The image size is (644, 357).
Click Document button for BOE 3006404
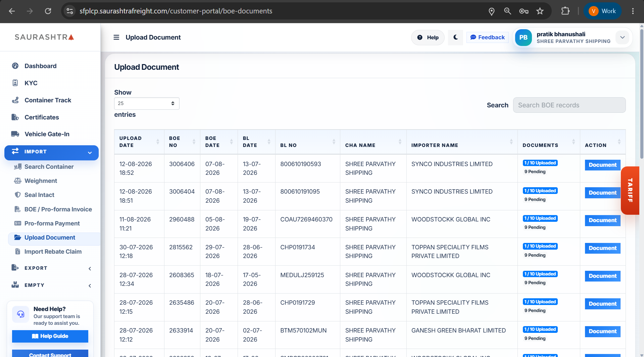[603, 193]
